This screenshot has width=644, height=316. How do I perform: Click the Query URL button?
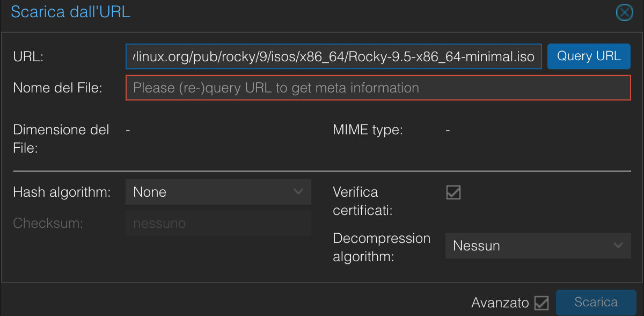pyautogui.click(x=589, y=56)
